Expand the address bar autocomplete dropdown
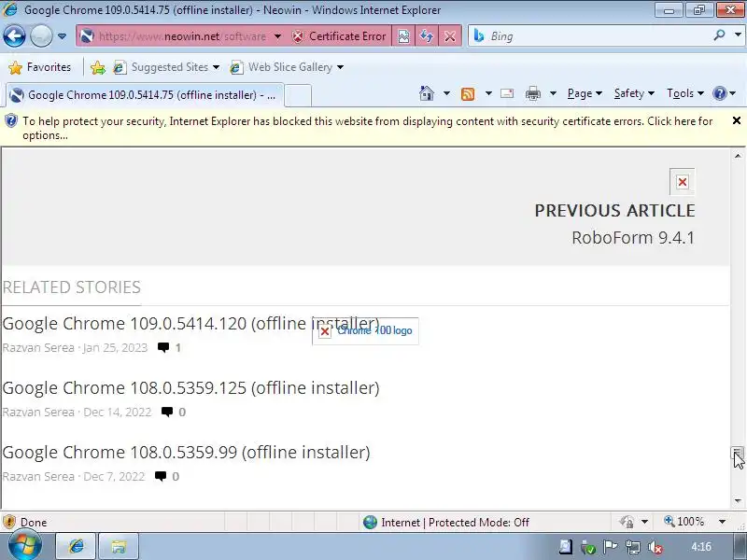Image resolution: width=747 pixels, height=560 pixels. point(277,36)
